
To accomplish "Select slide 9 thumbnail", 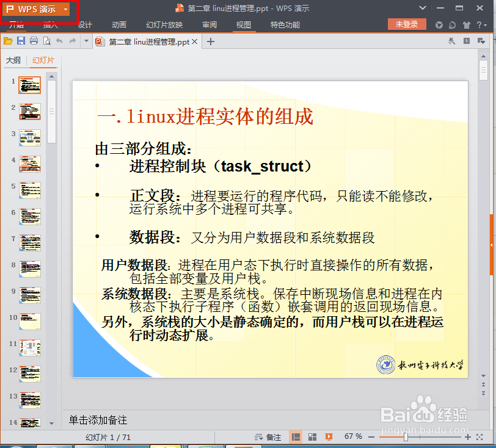I will (30, 295).
